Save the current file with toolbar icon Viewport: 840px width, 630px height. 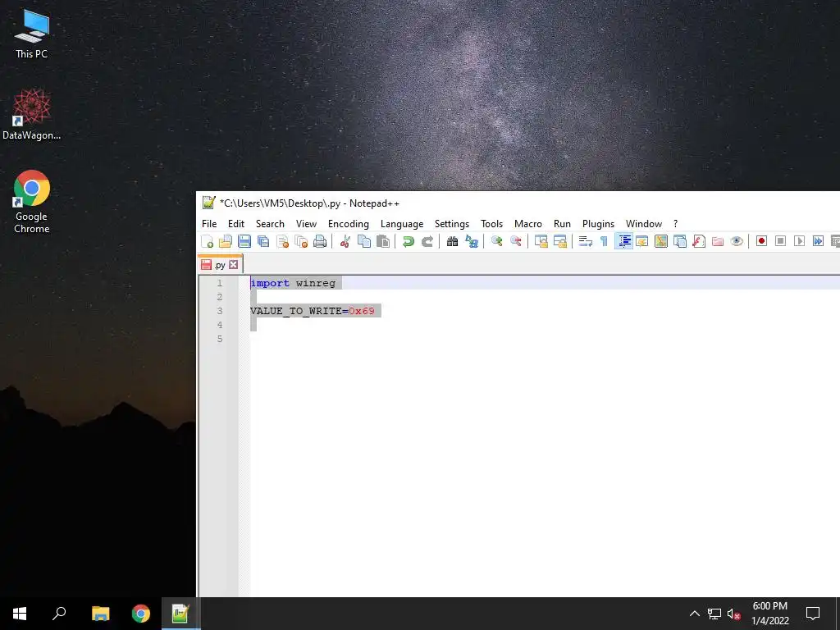click(244, 241)
